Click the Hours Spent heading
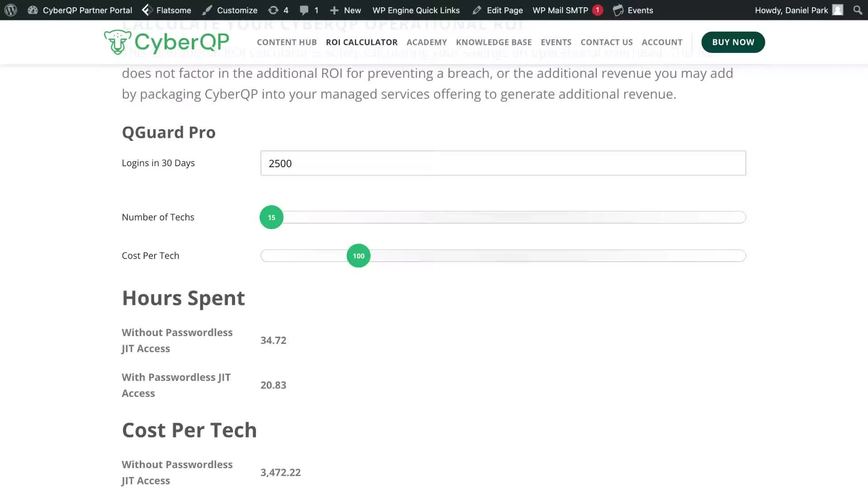Image resolution: width=868 pixels, height=488 pixels. point(184,298)
